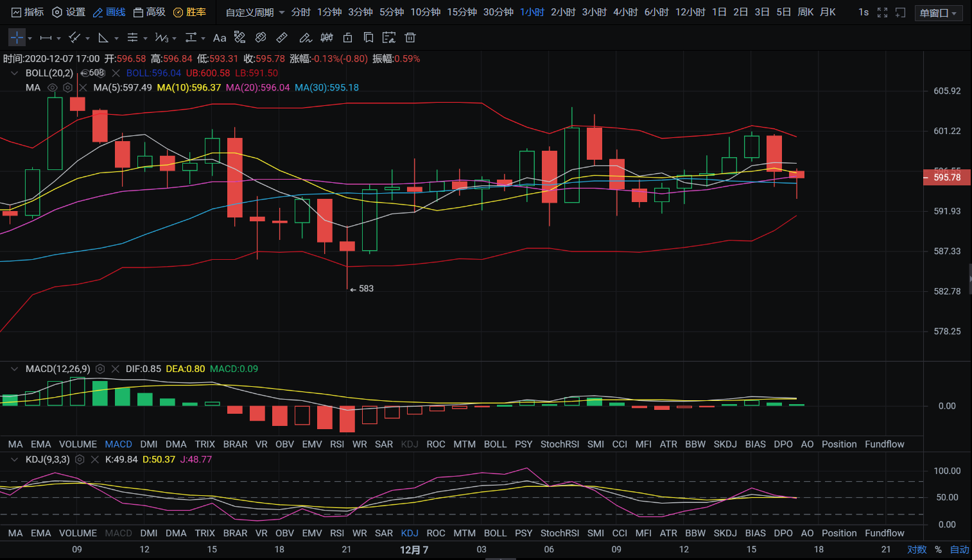Click the lock drawings icon
This screenshot has height=560, width=972.
tap(347, 38)
